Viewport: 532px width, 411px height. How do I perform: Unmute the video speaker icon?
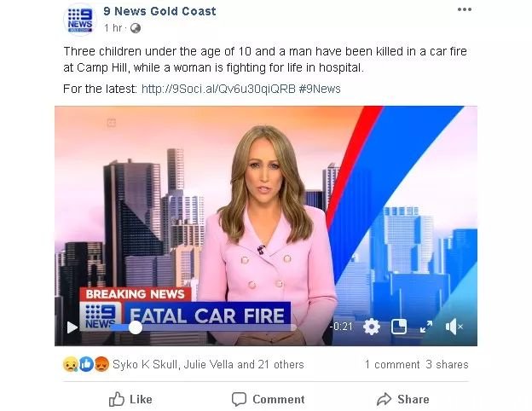tap(454, 327)
